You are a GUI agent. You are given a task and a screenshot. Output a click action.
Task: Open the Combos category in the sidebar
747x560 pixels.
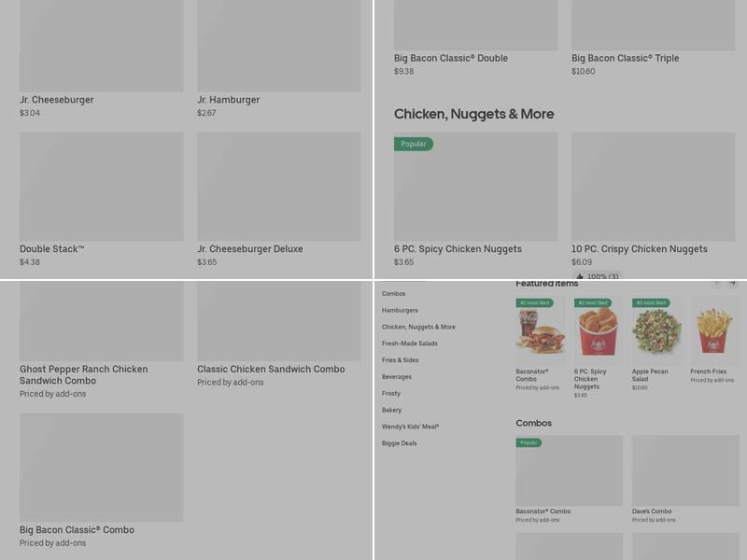(x=393, y=294)
